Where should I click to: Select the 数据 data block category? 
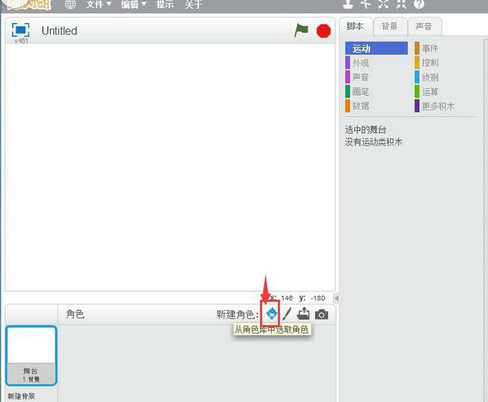click(357, 106)
